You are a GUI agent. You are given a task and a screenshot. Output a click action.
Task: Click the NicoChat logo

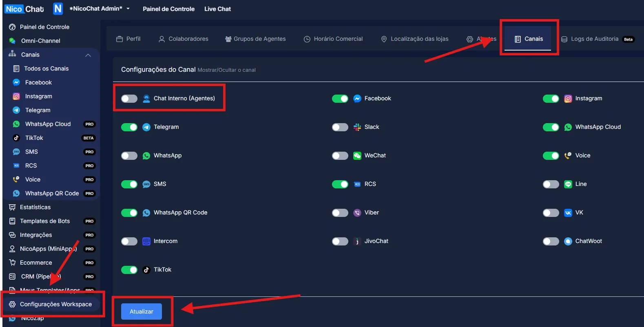click(24, 9)
